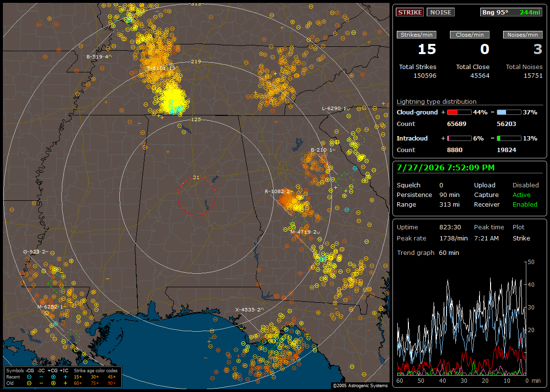Select storm cell label B-519-4

pyautogui.click(x=99, y=56)
